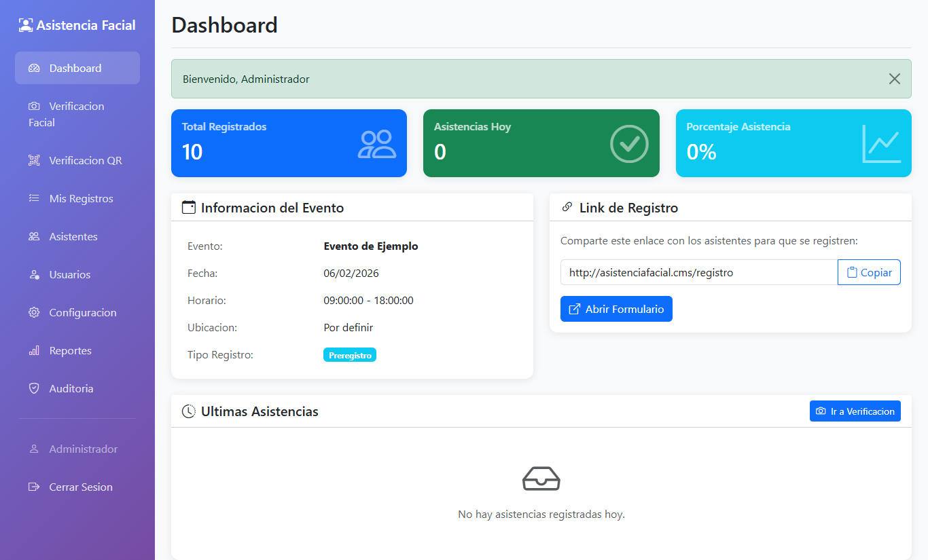Click the shield icon beside Auditoria
This screenshot has width=928, height=560.
click(34, 389)
